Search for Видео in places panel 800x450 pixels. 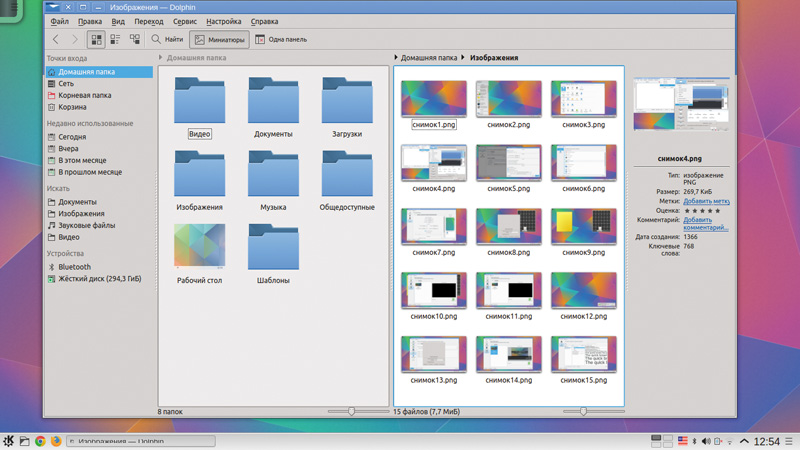(x=99, y=237)
